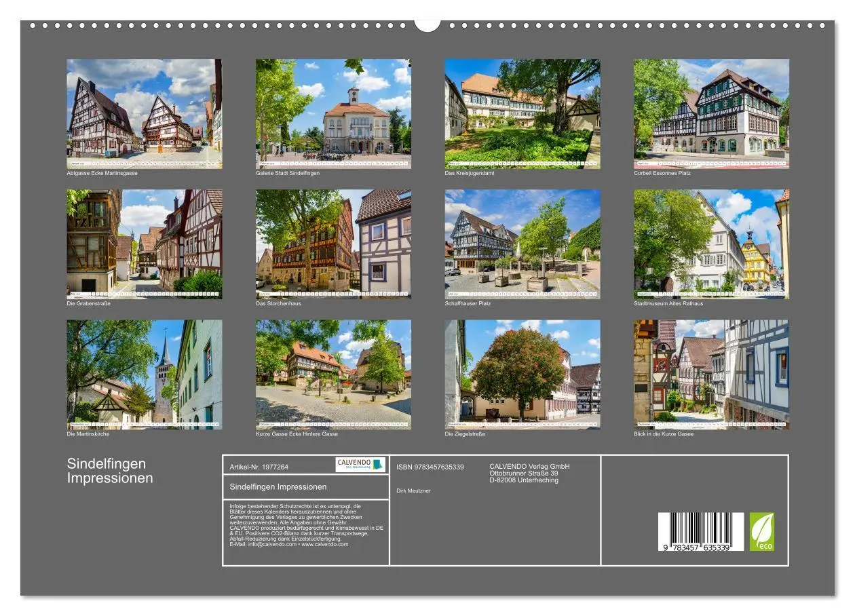Select the date strip beneath Das Kreisjugendamt

click(522, 164)
